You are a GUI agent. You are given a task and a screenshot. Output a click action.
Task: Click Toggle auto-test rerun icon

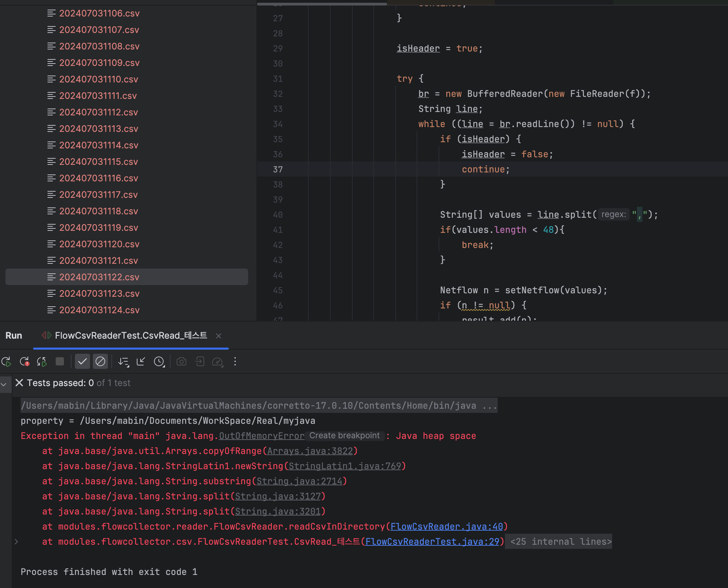(42, 362)
